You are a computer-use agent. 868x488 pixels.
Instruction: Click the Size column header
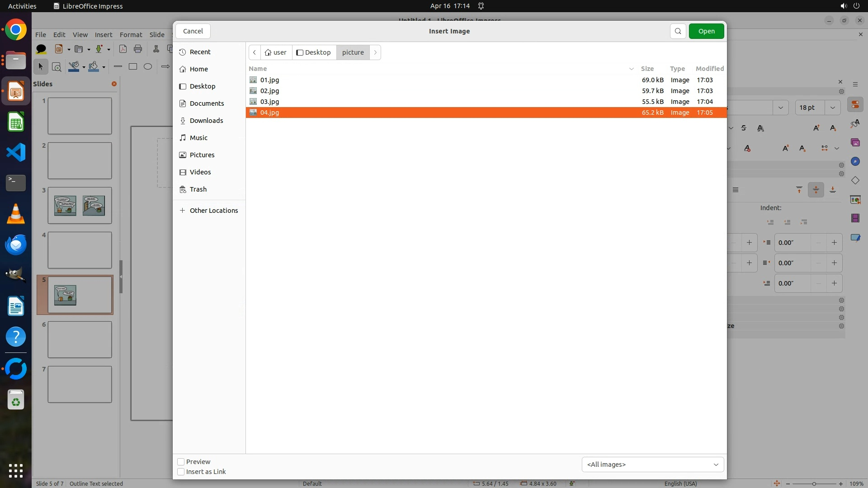click(x=647, y=69)
